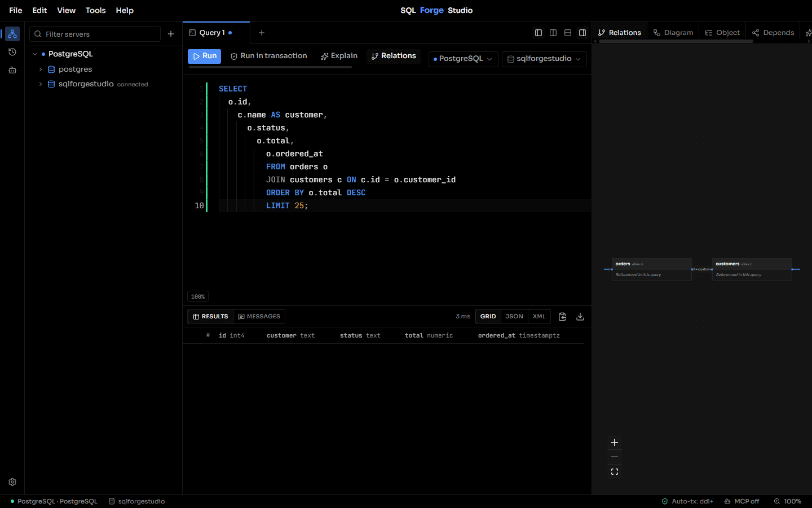
Task: Click the search icon in filter box
Action: pos(38,34)
